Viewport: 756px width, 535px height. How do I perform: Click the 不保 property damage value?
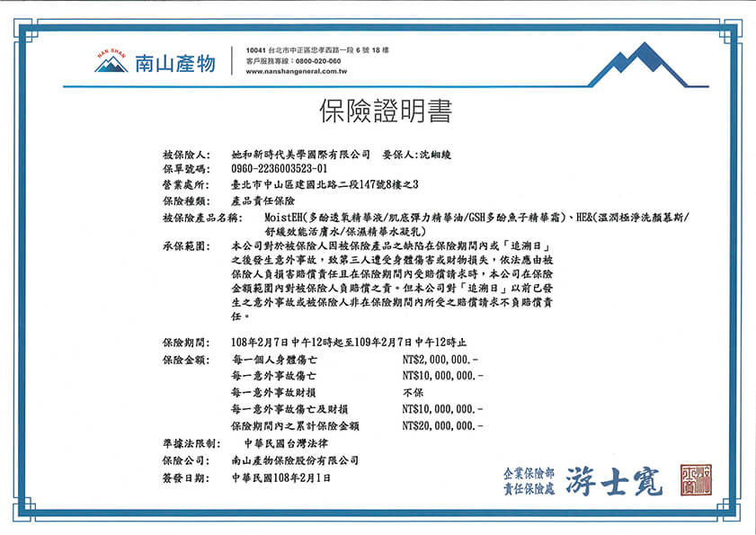click(413, 393)
